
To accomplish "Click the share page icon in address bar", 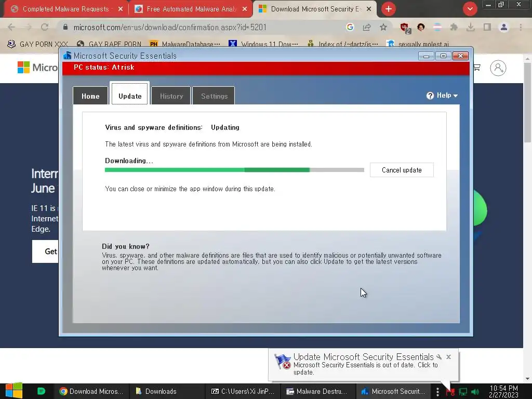I will (366, 27).
